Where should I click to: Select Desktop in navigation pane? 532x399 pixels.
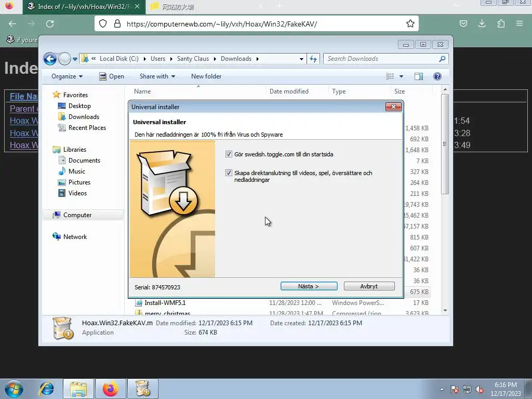pos(74,106)
